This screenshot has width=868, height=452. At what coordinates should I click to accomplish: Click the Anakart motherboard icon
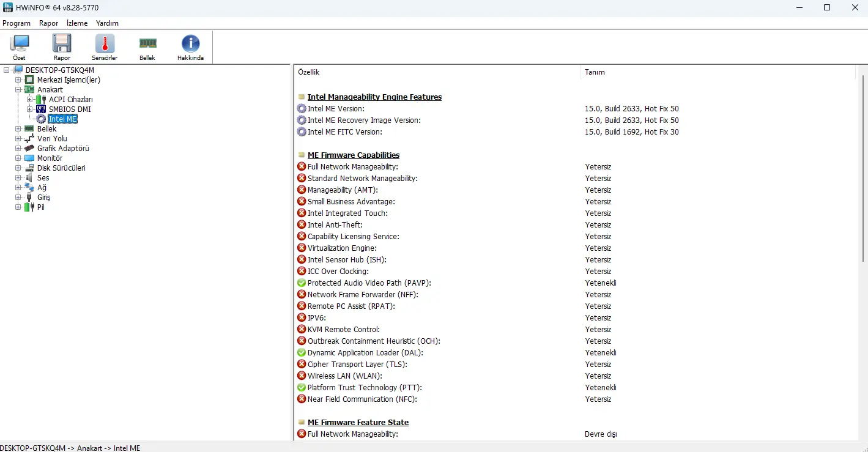tap(29, 90)
